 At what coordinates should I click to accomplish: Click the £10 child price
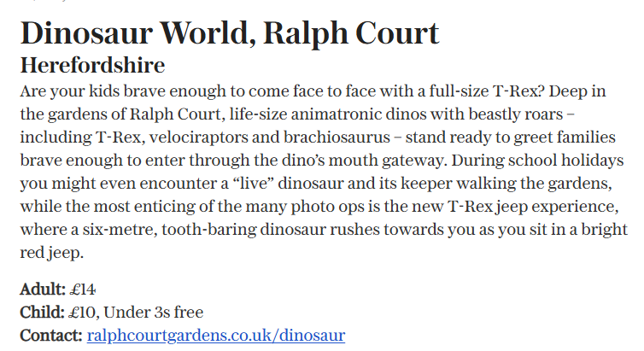click(82, 313)
